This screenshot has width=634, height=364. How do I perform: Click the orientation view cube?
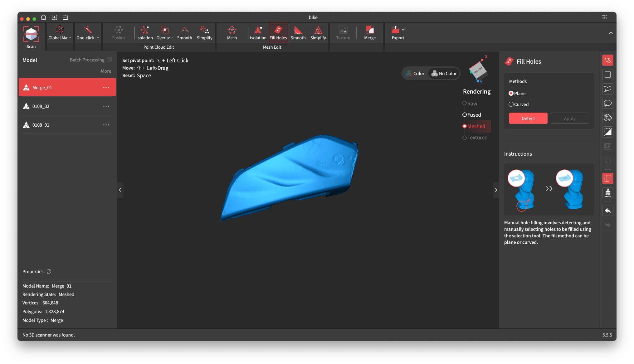[478, 70]
